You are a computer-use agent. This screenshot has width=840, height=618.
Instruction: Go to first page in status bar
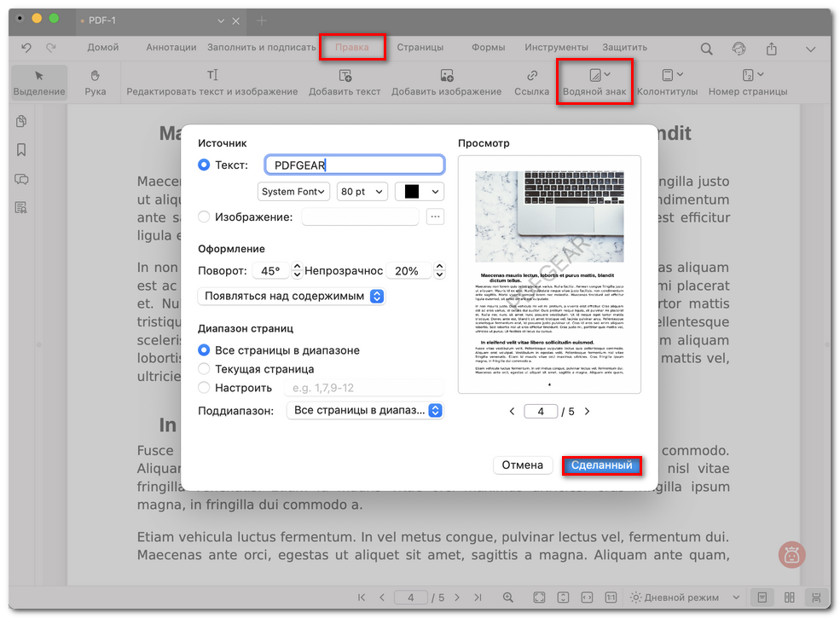coord(362,597)
